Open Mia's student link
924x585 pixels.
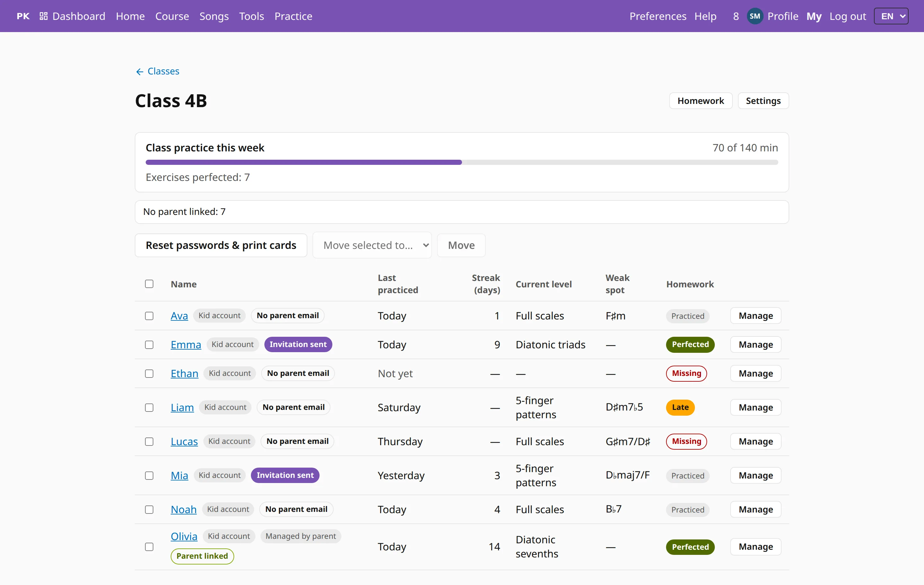pos(179,475)
